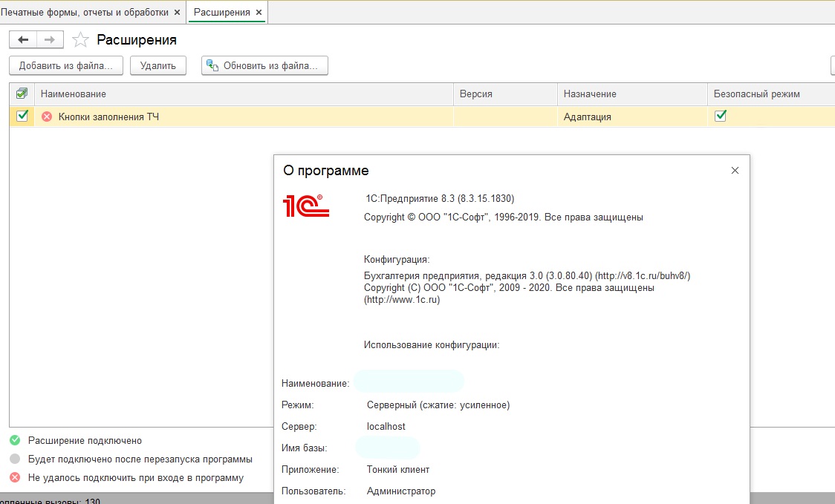Click the (http://www.1c.ru) text
Screen dimensions: 835x504
pyautogui.click(x=402, y=300)
